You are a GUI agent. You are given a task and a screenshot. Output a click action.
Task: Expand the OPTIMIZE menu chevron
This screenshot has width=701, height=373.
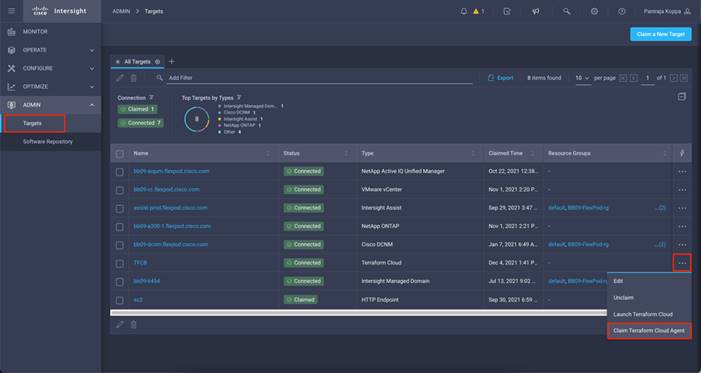point(92,87)
